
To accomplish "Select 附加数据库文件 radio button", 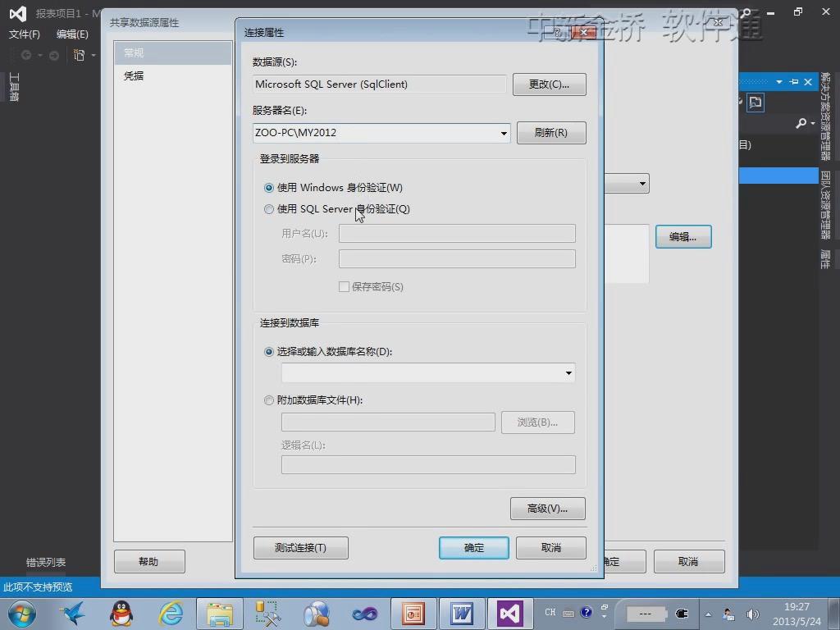I will coord(269,400).
